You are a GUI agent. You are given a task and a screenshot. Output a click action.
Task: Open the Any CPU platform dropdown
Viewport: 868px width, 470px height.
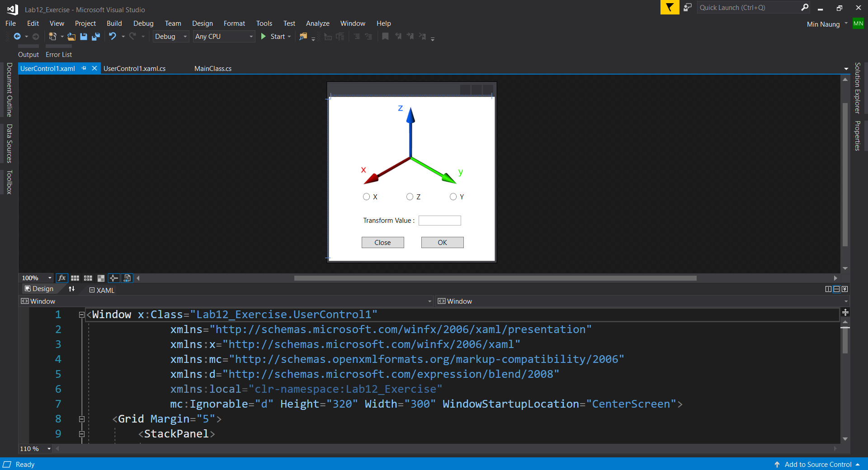tap(251, 37)
